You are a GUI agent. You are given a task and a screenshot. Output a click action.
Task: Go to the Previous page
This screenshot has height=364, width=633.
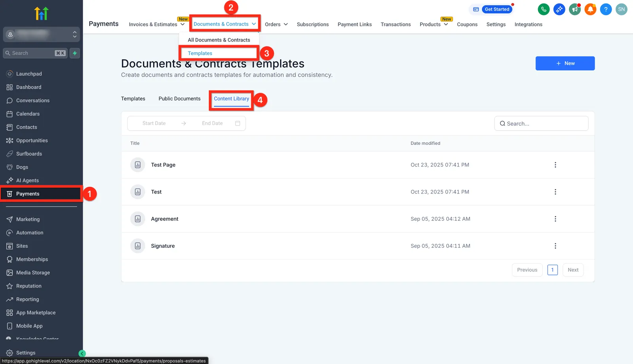527,270
